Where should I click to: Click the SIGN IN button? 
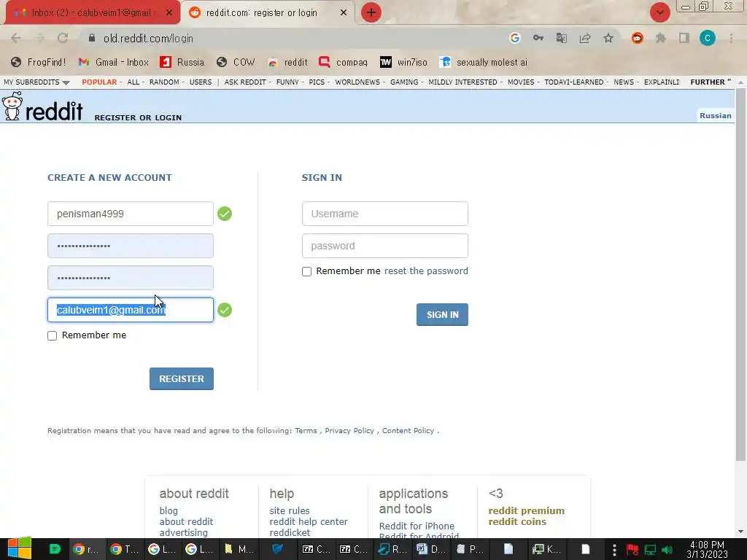click(x=442, y=314)
